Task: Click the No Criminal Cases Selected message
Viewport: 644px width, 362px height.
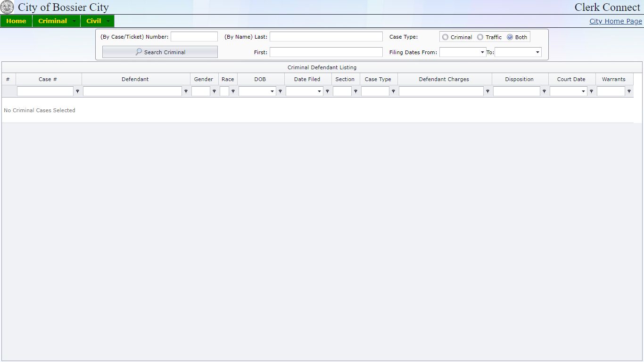Action: point(40,110)
